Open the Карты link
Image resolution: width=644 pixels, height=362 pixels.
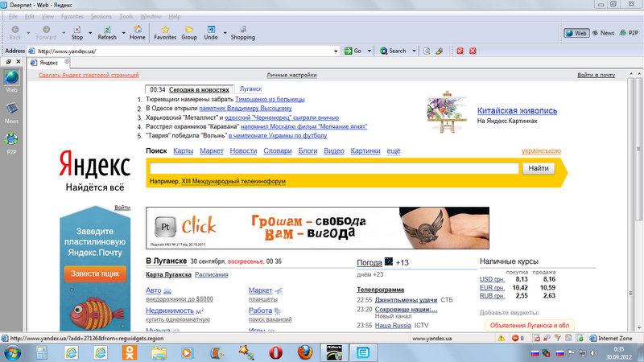click(184, 151)
